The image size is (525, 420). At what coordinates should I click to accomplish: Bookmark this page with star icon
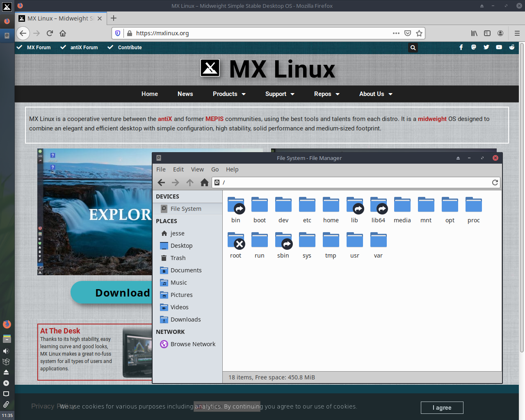click(x=419, y=33)
